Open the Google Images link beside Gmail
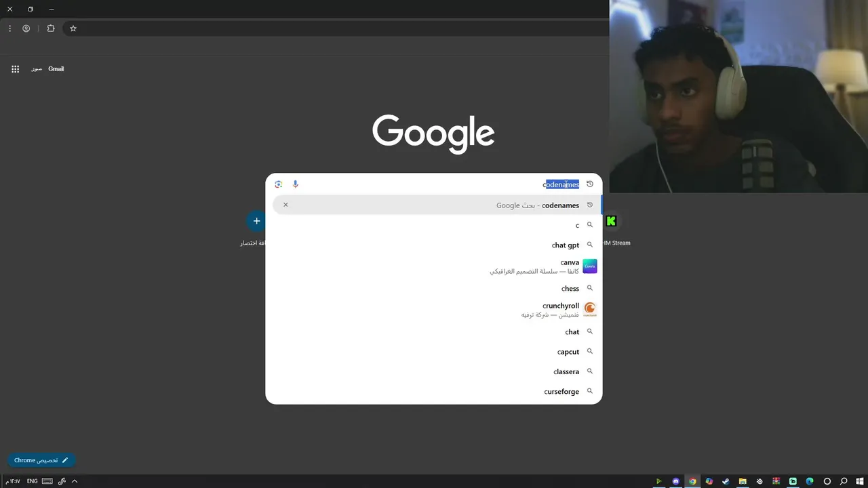Screen dimensions: 868x488 [x=37, y=69]
